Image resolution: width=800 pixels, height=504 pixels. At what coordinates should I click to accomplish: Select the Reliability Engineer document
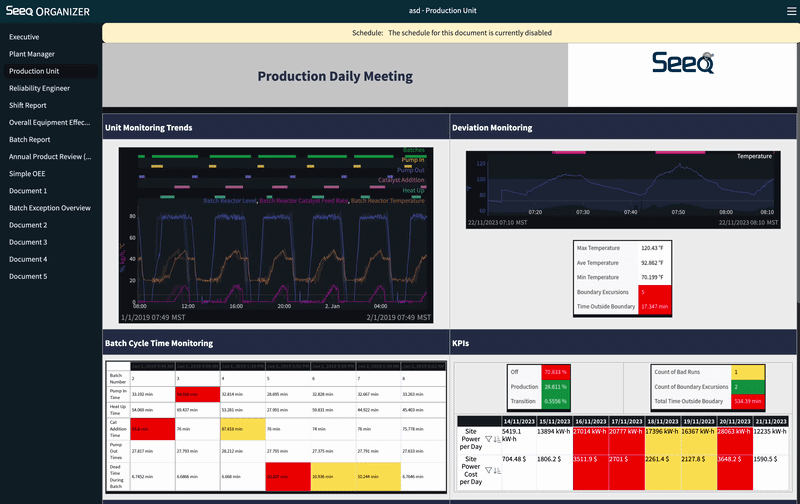(x=39, y=88)
